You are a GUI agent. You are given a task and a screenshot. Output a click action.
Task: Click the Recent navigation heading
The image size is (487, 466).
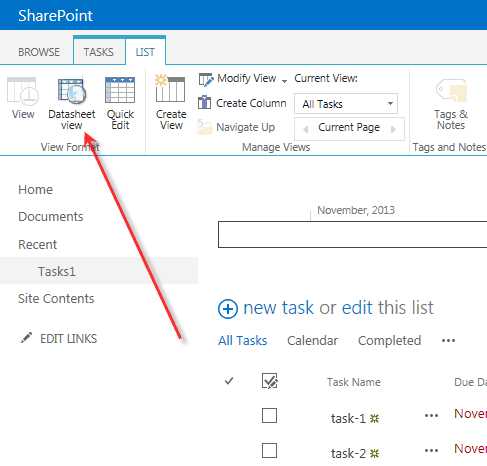point(37,244)
